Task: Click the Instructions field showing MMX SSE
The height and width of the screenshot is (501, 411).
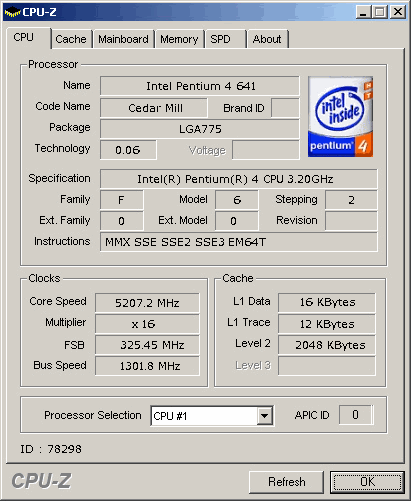Action: tap(239, 242)
